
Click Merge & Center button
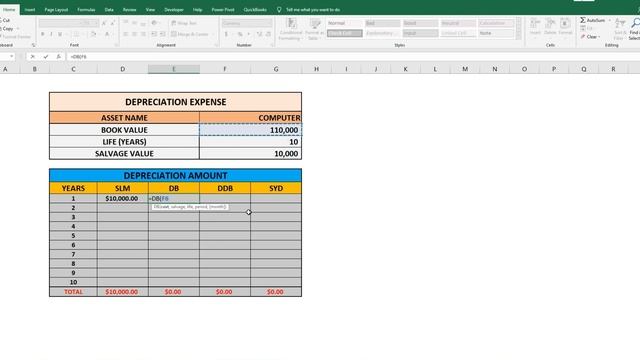coord(190,34)
